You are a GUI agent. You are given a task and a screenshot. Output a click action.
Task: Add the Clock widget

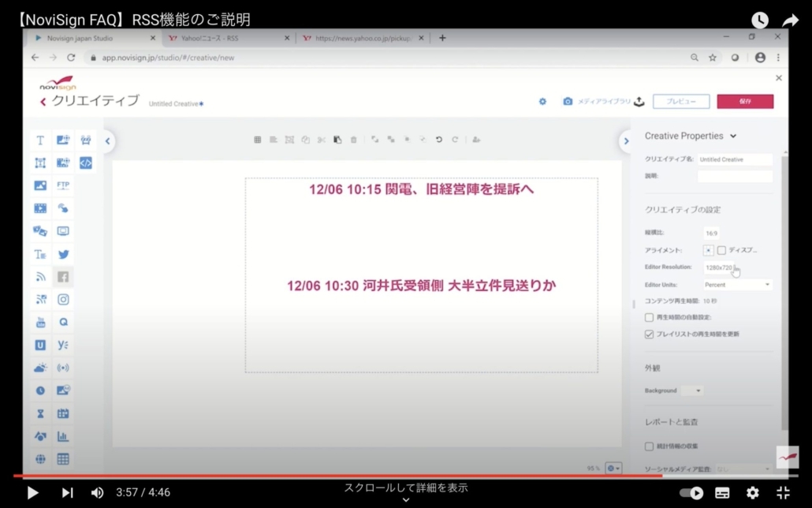40,390
